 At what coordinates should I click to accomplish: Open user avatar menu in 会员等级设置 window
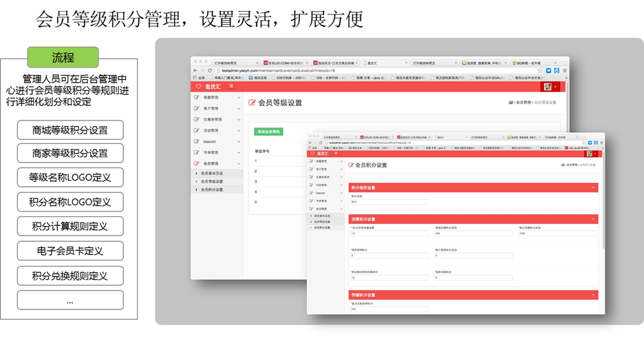point(550,86)
